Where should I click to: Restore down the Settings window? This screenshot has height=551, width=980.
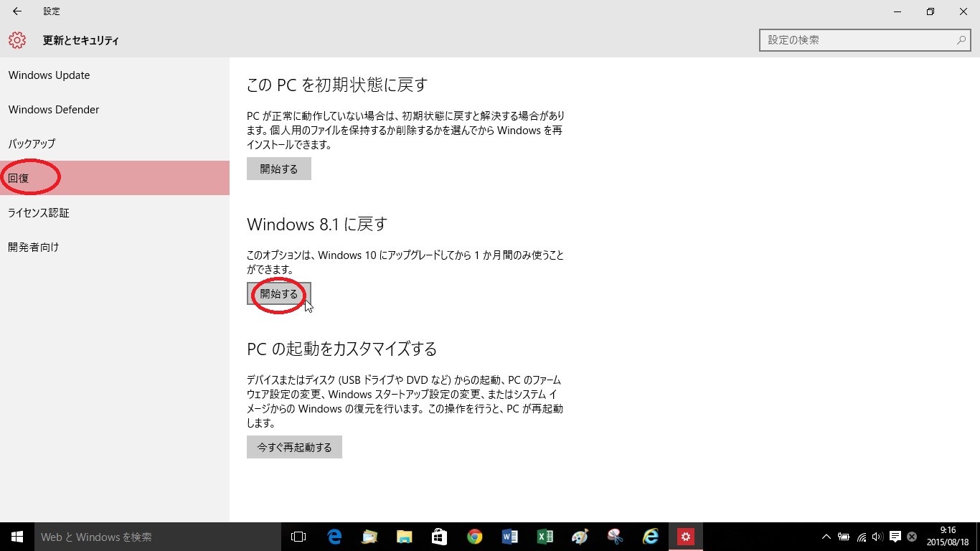[930, 11]
